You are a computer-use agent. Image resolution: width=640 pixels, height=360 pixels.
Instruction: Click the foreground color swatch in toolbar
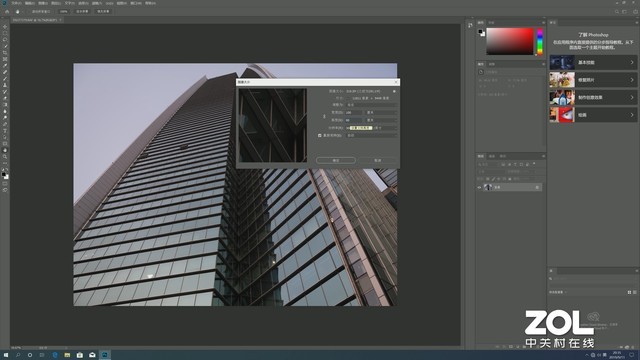[4, 175]
